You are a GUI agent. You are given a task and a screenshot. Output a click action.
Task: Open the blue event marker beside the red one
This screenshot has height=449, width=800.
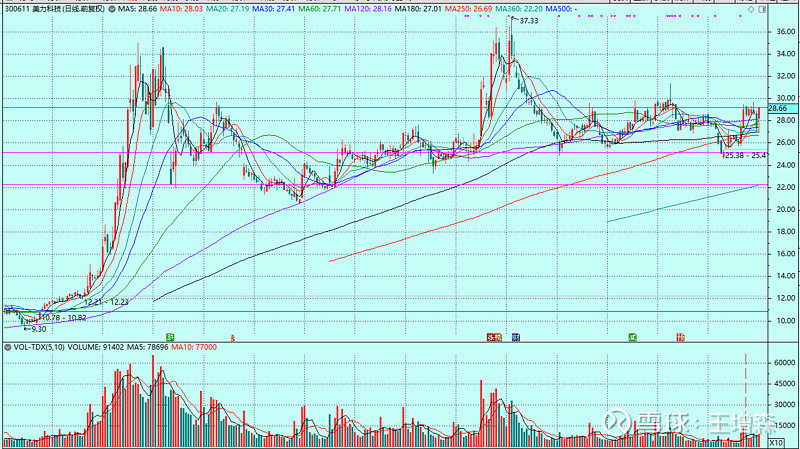coord(516,336)
